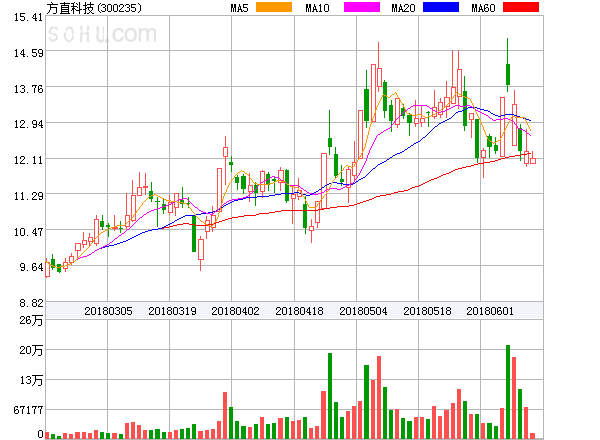Click the 20180418 date label

299,311
